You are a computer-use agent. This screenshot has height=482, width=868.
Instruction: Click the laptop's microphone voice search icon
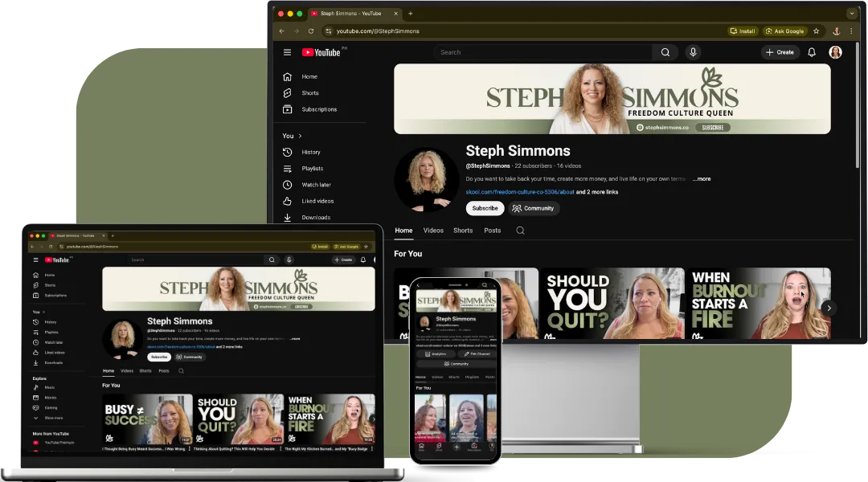click(x=289, y=259)
